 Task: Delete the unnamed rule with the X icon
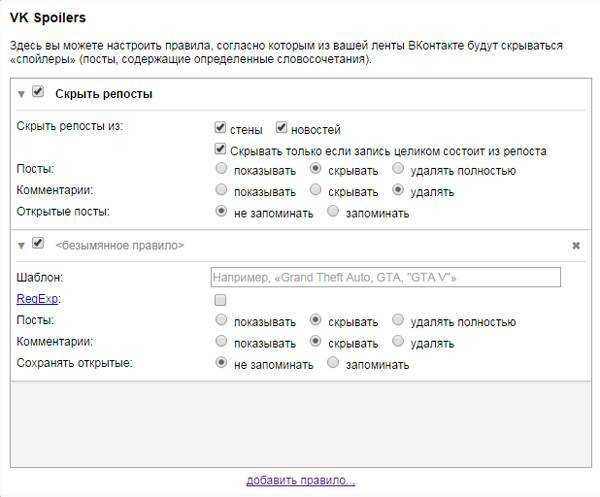point(576,246)
